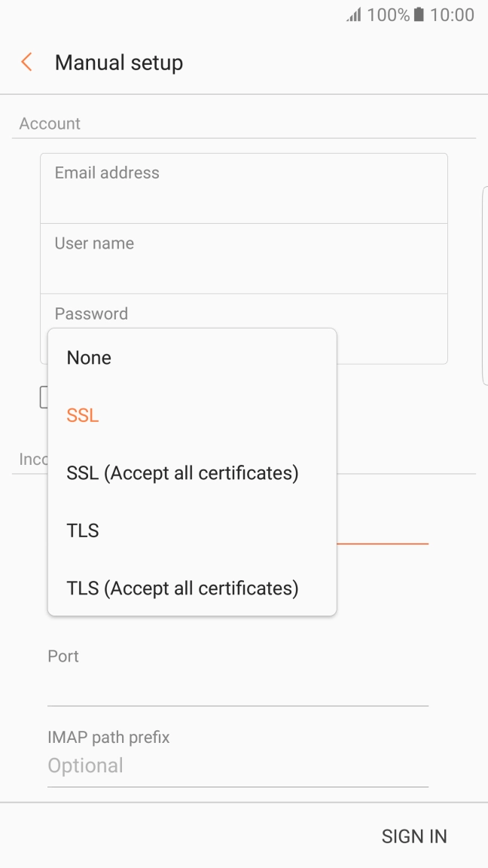Choose TLS (Accept all certificates)
The width and height of the screenshot is (488, 868).
181,588
